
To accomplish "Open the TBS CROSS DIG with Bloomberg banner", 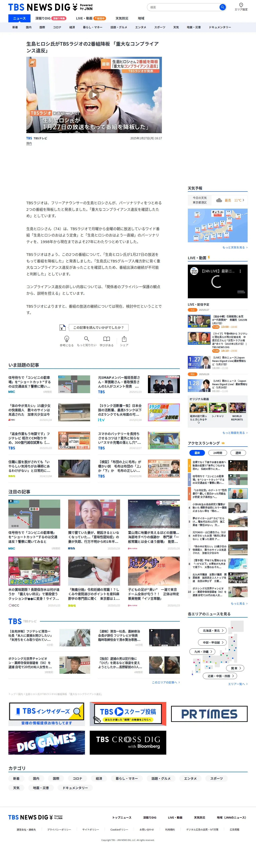I will [x=128, y=742].
